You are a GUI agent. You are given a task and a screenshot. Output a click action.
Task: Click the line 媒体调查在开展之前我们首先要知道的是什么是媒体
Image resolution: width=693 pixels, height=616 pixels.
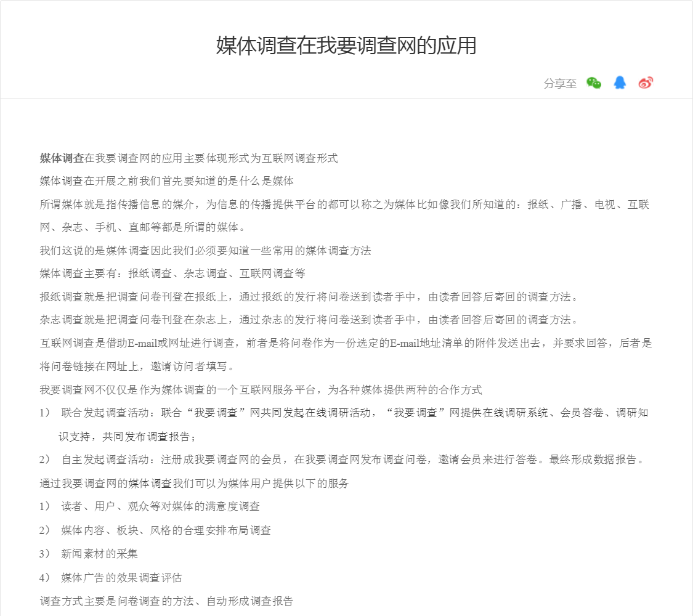(166, 181)
